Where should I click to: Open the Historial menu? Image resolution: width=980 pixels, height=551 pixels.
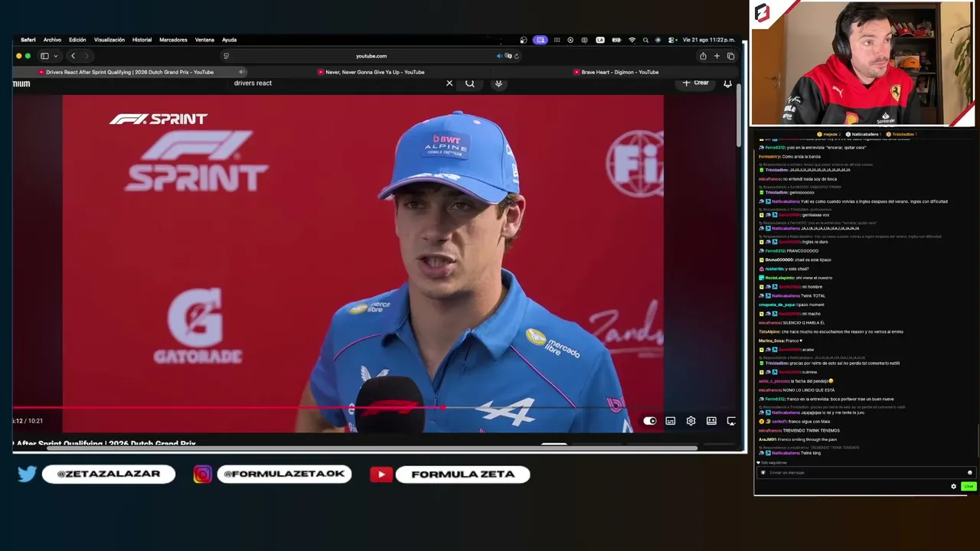142,40
